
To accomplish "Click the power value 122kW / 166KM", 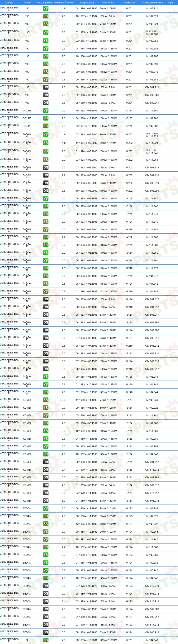I will [x=108, y=80].
